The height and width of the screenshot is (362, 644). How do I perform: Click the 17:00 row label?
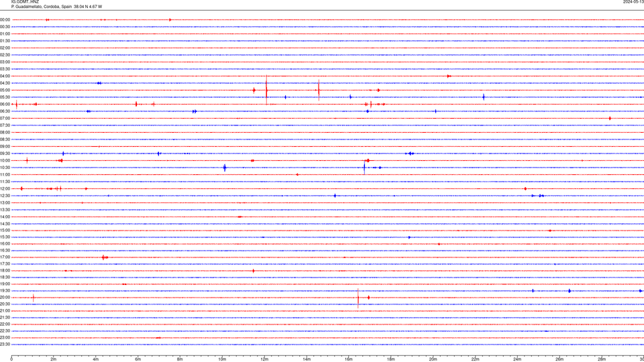point(5,257)
